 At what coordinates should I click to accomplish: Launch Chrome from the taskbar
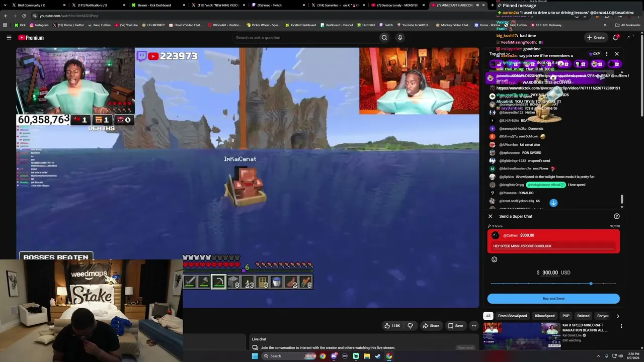click(323, 356)
